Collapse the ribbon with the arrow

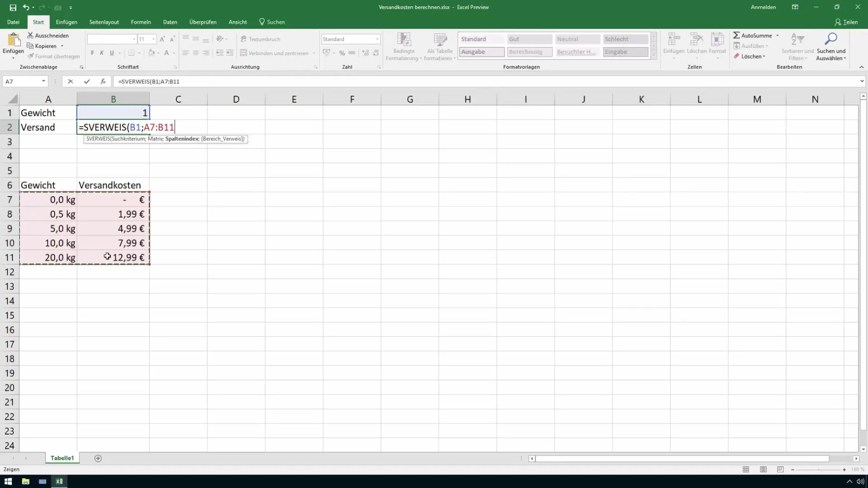pos(861,67)
